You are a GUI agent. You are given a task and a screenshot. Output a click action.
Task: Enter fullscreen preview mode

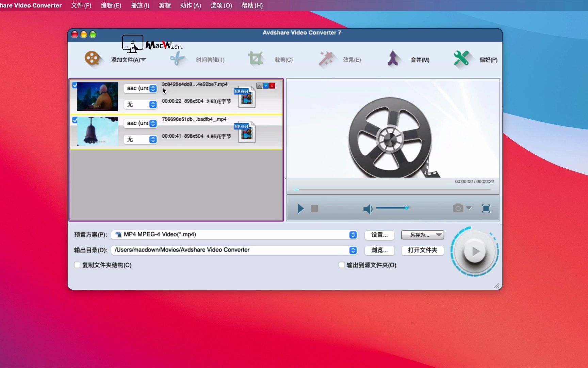[486, 209]
